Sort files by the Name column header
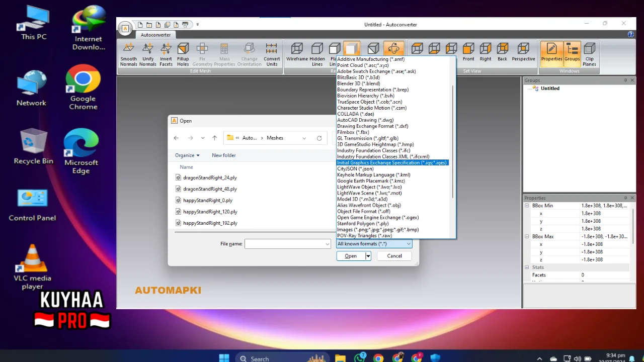Screen dimensions: 644x362 187,167
